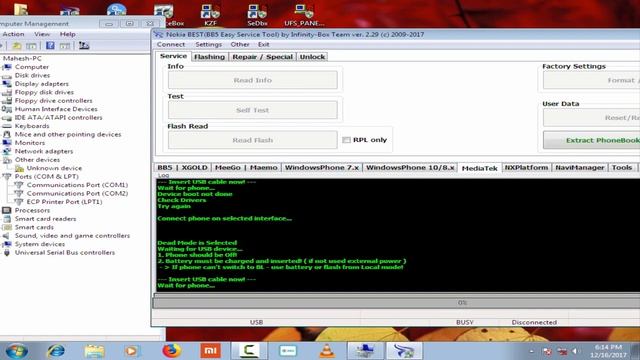Click the Extract PhoneBook button
The height and width of the screenshot is (360, 640).
[591, 140]
